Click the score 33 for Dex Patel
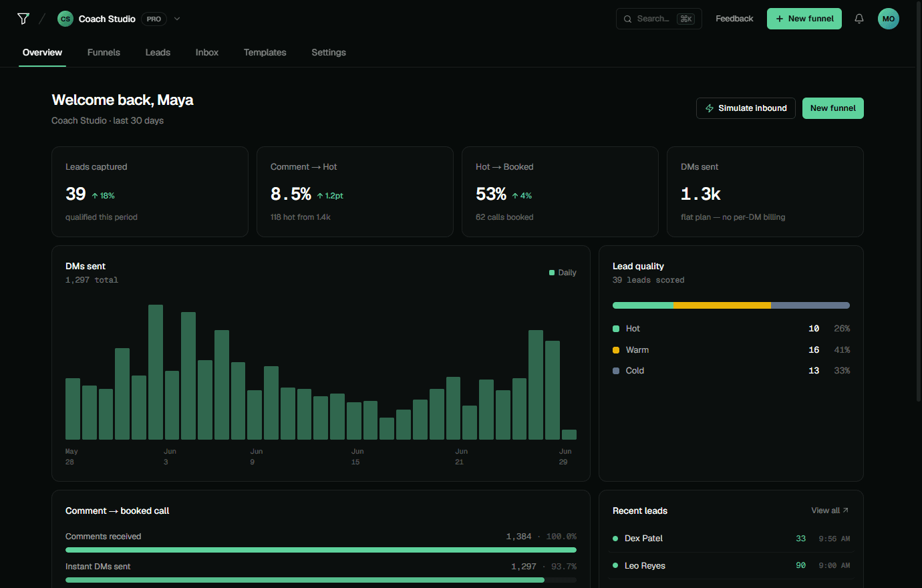 pos(800,539)
